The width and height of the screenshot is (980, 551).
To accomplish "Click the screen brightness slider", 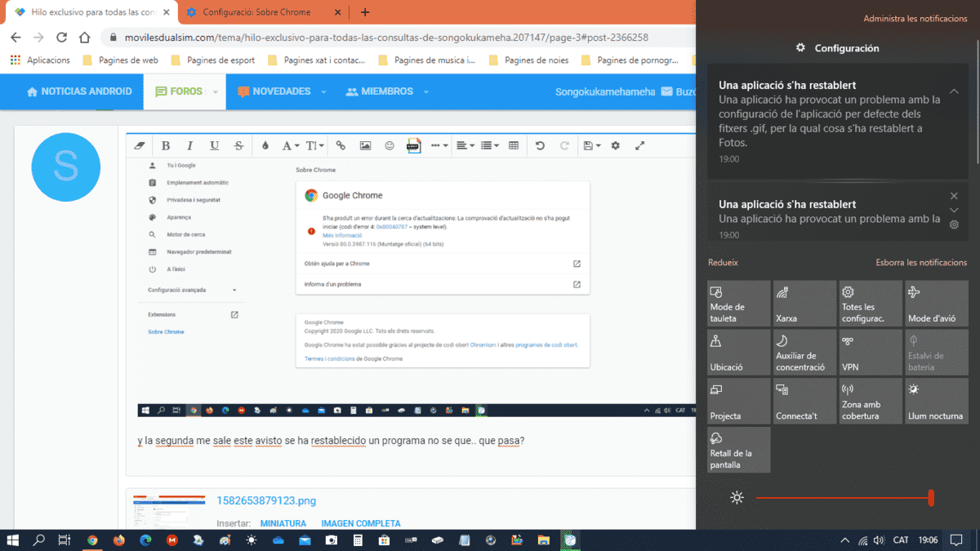I will (x=844, y=497).
